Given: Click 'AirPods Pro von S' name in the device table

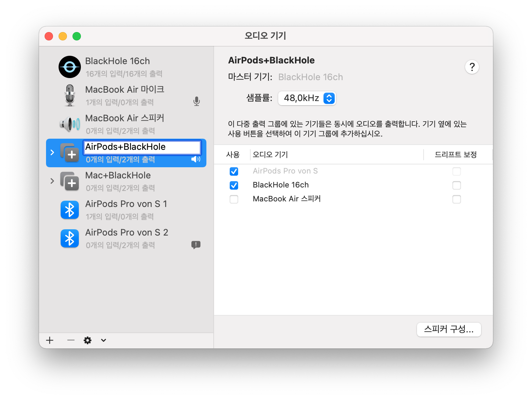Looking at the screenshot, I should (x=285, y=171).
